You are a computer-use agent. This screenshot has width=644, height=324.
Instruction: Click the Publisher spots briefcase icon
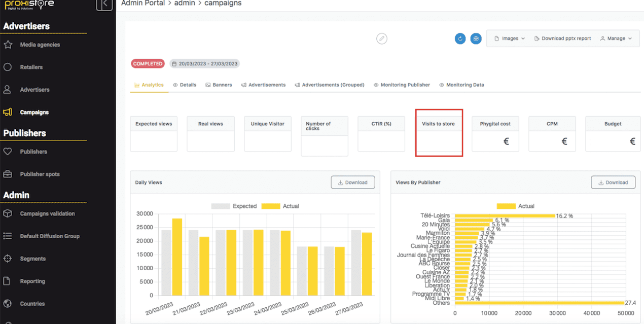click(8, 174)
